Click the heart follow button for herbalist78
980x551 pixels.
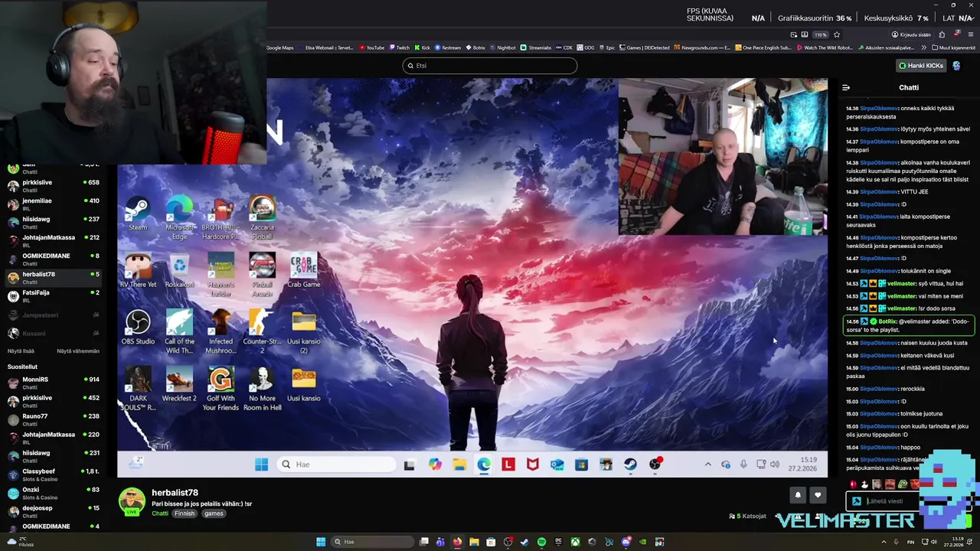tap(818, 495)
